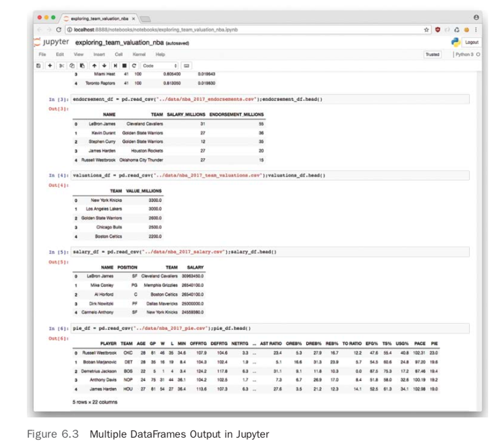This screenshot has height=448, width=501.
Task: Open the Code cell type dropdown
Action: tap(160, 66)
